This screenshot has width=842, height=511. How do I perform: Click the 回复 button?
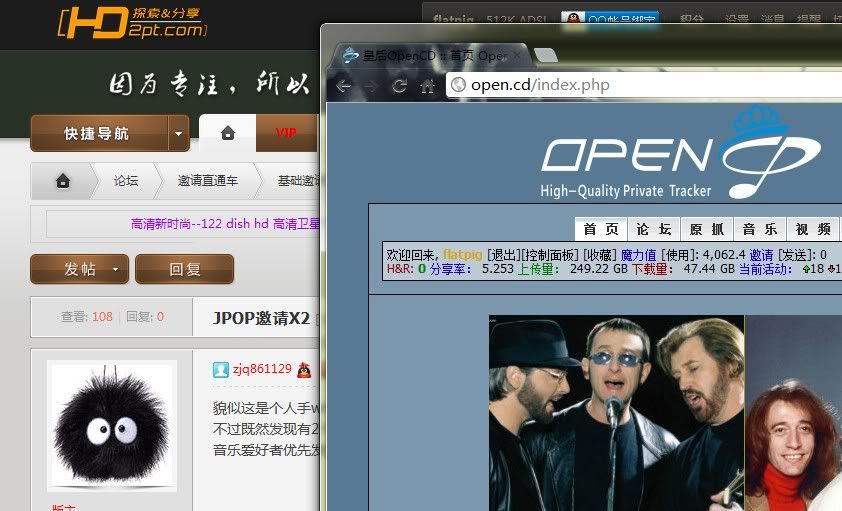(185, 269)
